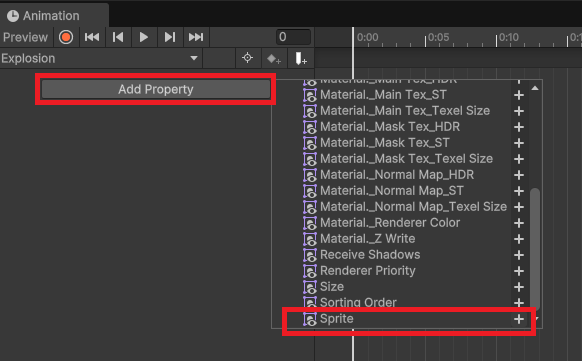Toggle filter by selection icon

pos(247,58)
